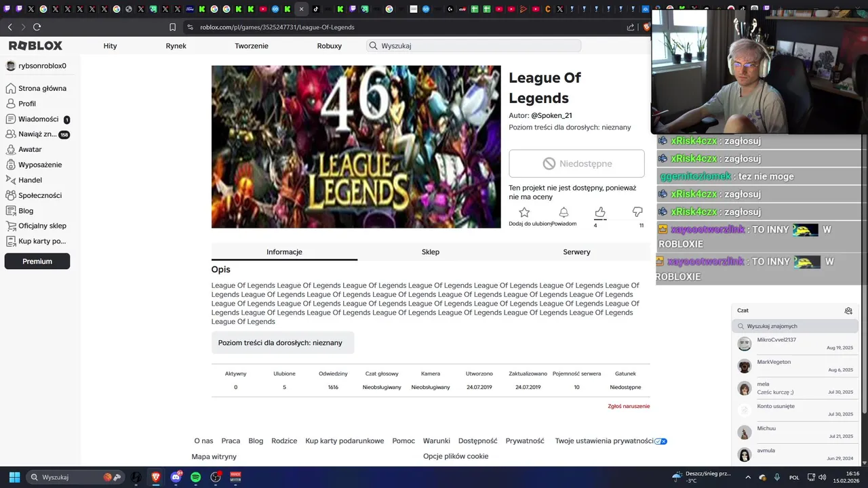Click the Windows taskbar search box

tap(76, 477)
